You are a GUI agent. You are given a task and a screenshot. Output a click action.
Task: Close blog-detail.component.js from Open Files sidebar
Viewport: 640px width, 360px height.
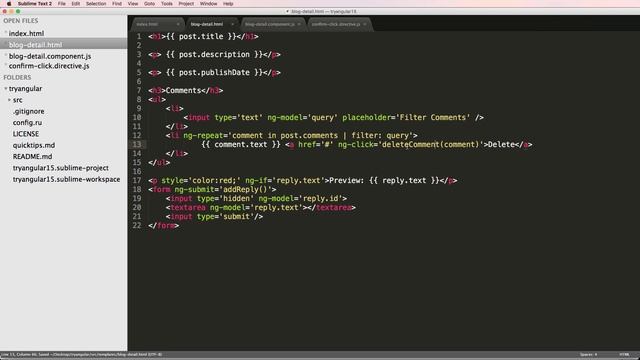point(6,56)
